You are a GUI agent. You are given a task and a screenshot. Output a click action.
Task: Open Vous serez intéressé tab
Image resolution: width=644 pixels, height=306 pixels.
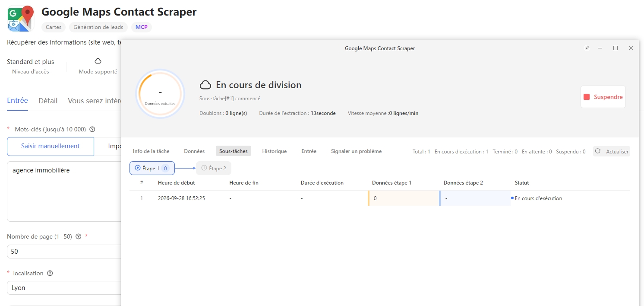(x=94, y=101)
